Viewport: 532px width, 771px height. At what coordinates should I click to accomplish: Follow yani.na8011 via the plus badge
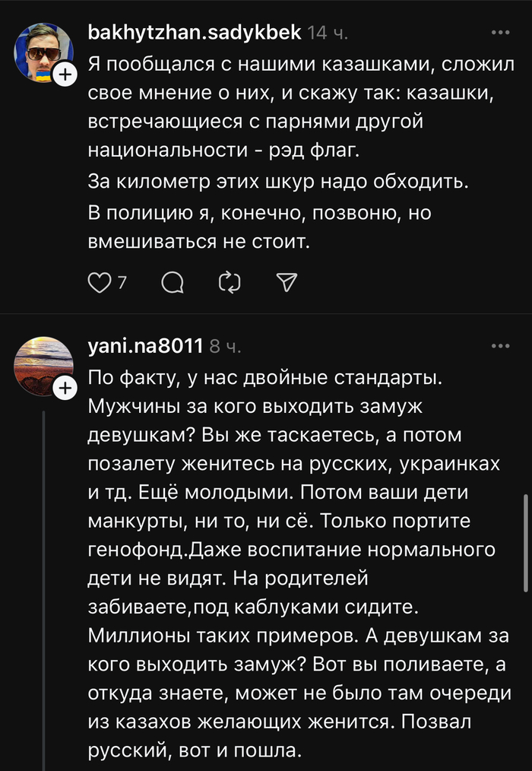pyautogui.click(x=65, y=389)
